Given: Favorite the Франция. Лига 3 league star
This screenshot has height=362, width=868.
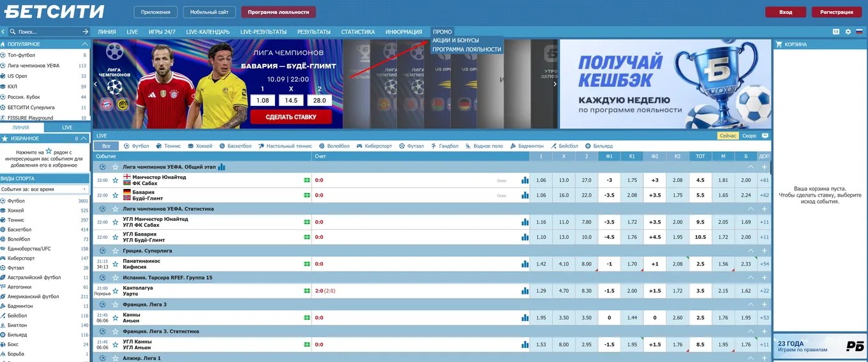Looking at the screenshot, I should point(115,305).
